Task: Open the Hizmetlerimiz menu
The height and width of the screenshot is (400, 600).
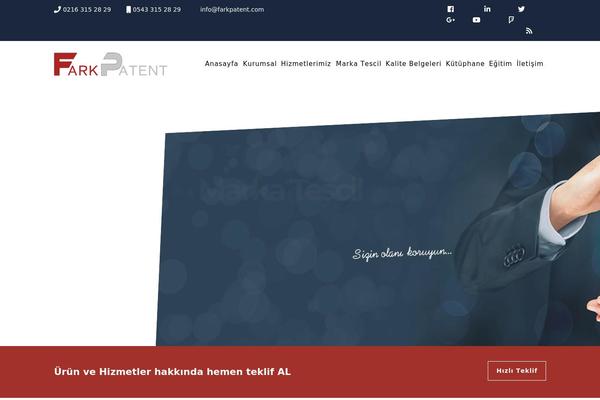Action: click(306, 64)
